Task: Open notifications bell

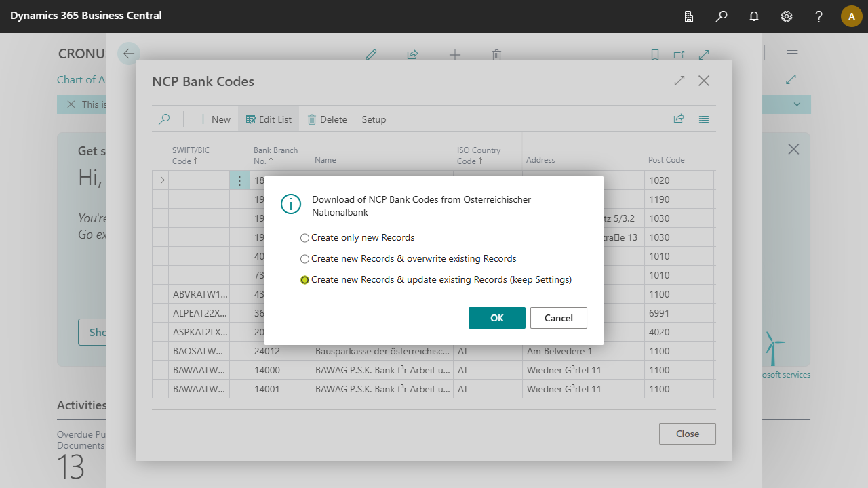Action: click(x=754, y=16)
